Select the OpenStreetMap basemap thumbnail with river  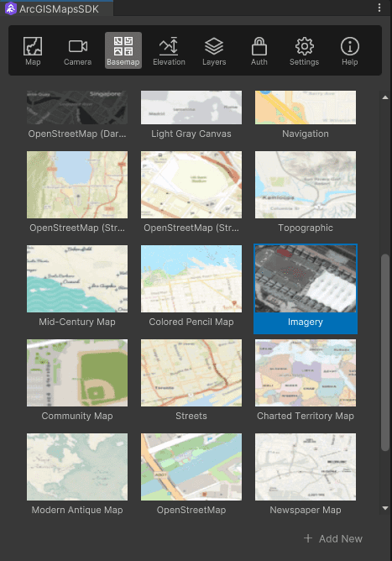point(191,467)
